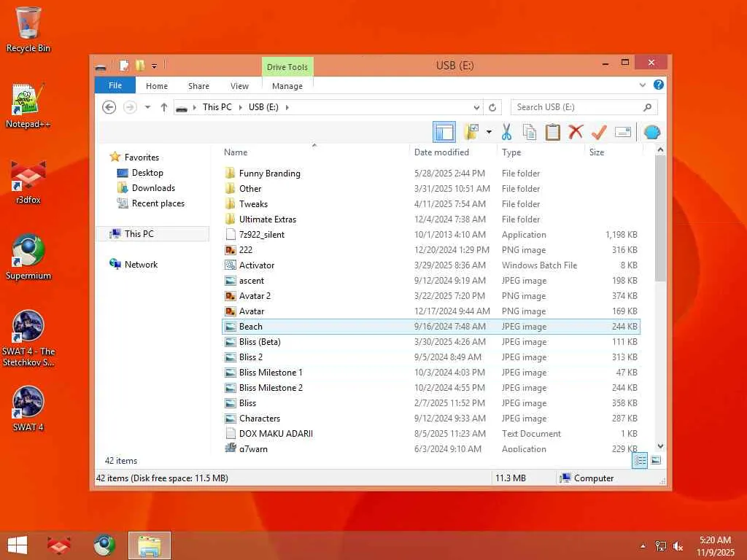Select the Funny Branding folder
Screen dimensions: 747x560
pos(431,174)
